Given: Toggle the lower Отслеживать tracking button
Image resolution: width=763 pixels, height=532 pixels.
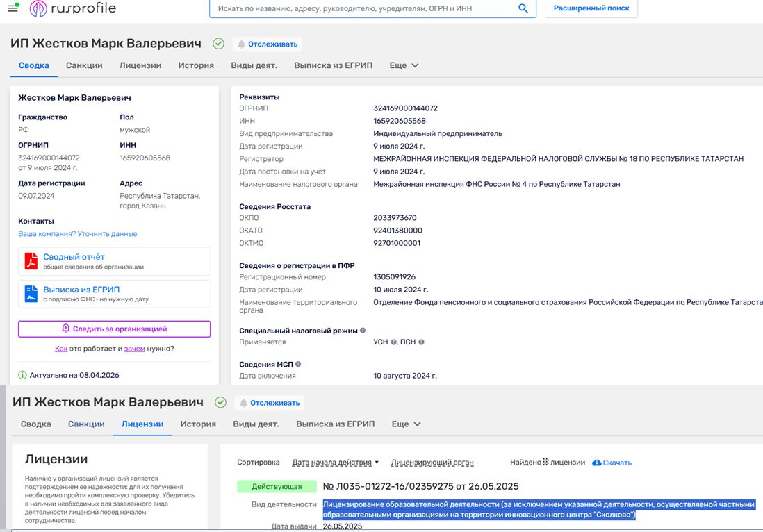Looking at the screenshot, I should pos(269,403).
